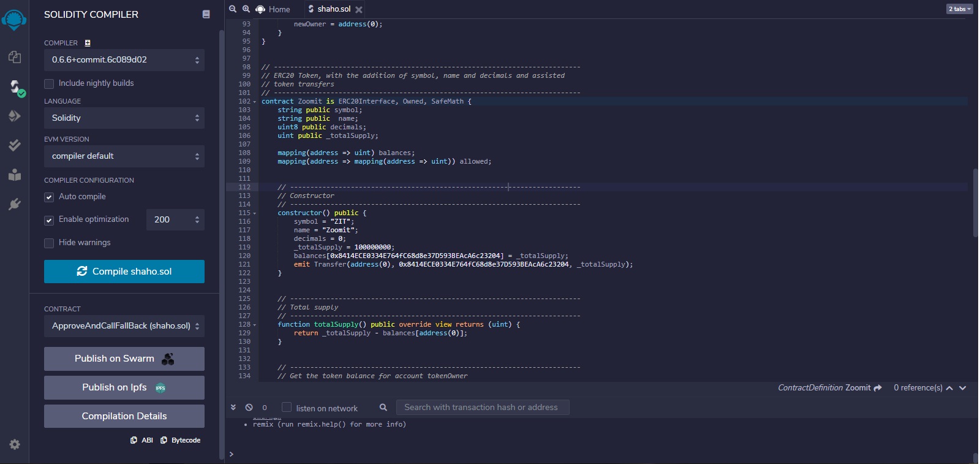Switch to the Home tab
Image resolution: width=980 pixels, height=464 pixels.
273,9
